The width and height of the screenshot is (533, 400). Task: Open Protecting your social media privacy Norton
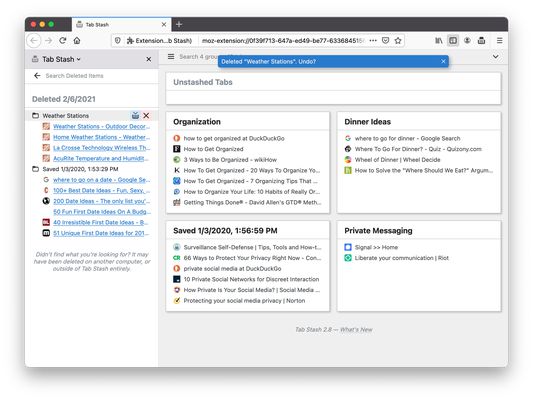coord(244,300)
